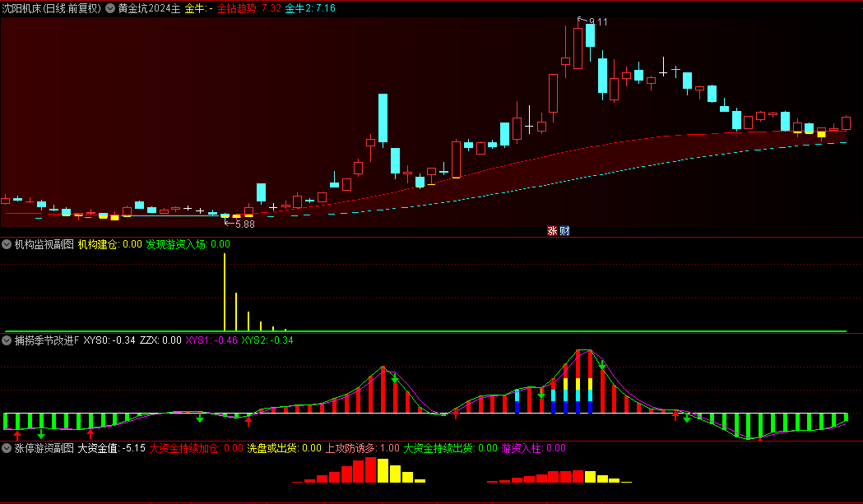Click the XYS2: -0.34 value
The image size is (863, 504).
[267, 340]
